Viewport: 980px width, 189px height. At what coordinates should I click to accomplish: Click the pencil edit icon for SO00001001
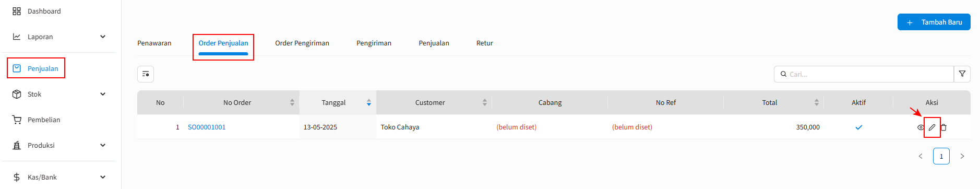[932, 127]
